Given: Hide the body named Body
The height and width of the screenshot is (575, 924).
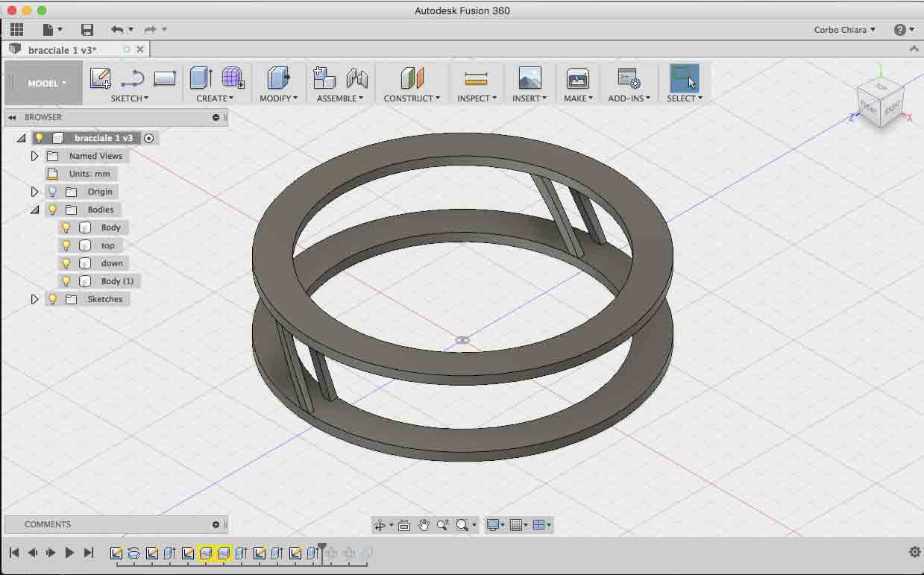Looking at the screenshot, I should click(66, 227).
